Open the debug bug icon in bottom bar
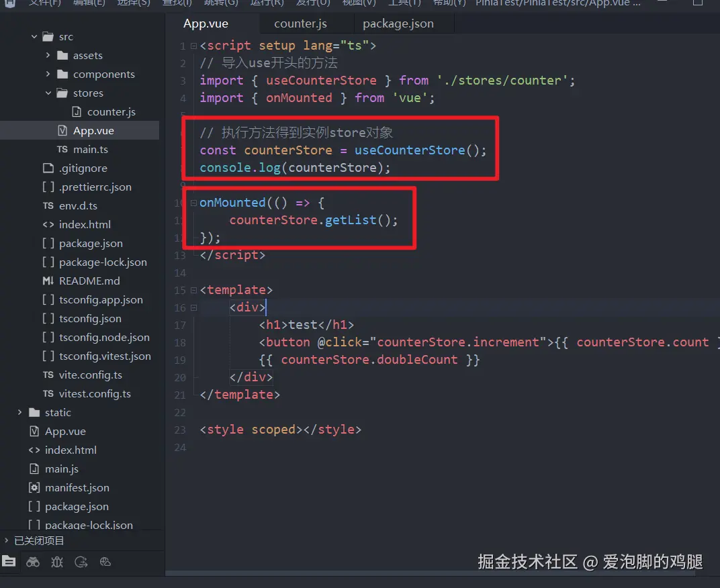Screen dimensions: 720x588 point(57,562)
